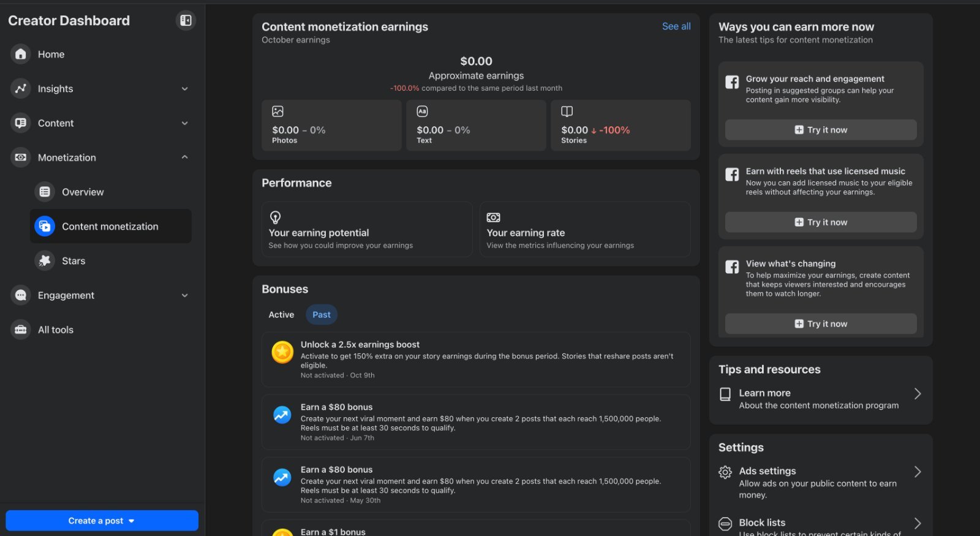Viewport: 980px width, 536px height.
Task: Open Learn more chevron arrow
Action: (x=918, y=394)
